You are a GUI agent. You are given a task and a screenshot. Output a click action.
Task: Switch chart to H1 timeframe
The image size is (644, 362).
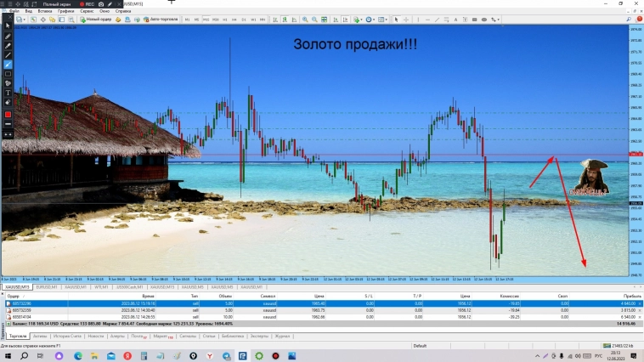point(225,19)
